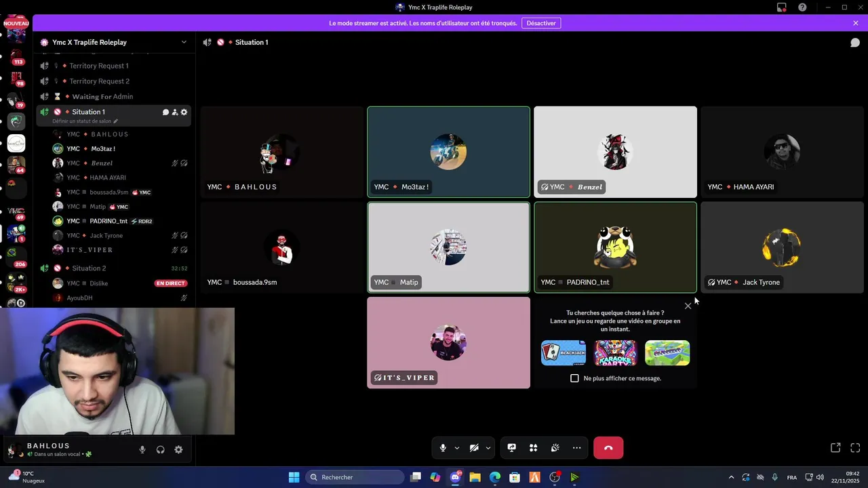
Task: Enter full screen call view
Action: (855, 448)
